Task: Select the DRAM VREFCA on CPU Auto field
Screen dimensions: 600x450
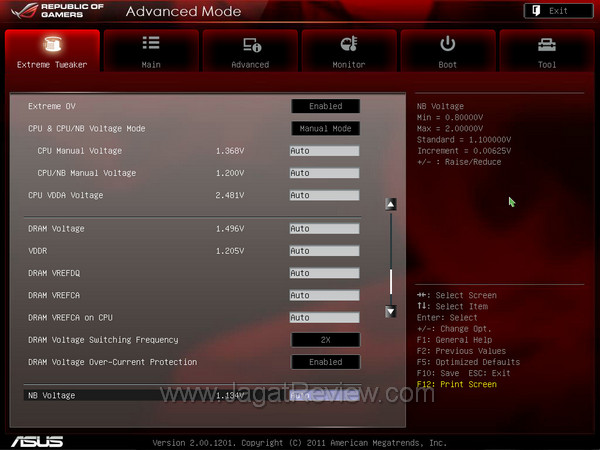Action: click(x=324, y=317)
